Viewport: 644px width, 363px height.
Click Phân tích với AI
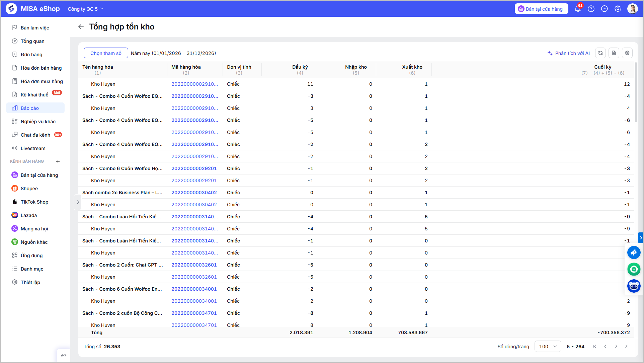[x=569, y=53]
